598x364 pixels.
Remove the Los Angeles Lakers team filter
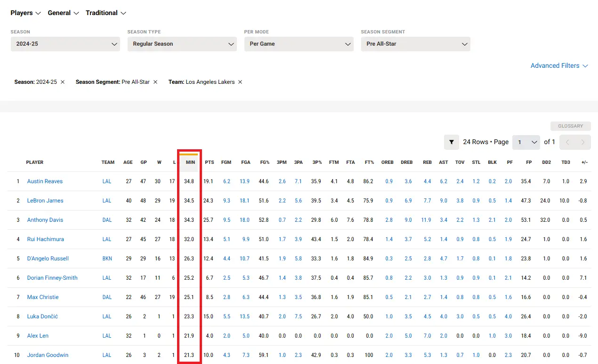[x=240, y=82]
